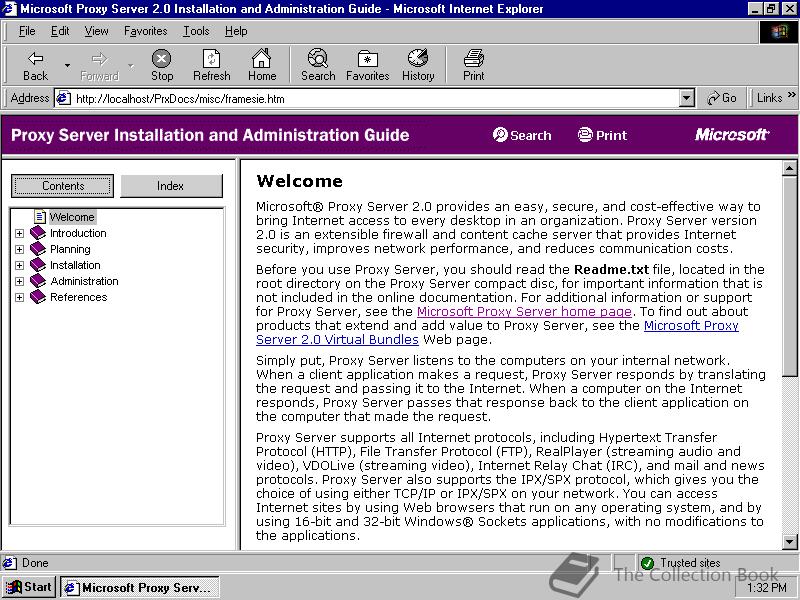This screenshot has width=800, height=600.
Task: Expand the Installation node
Action: (x=19, y=265)
